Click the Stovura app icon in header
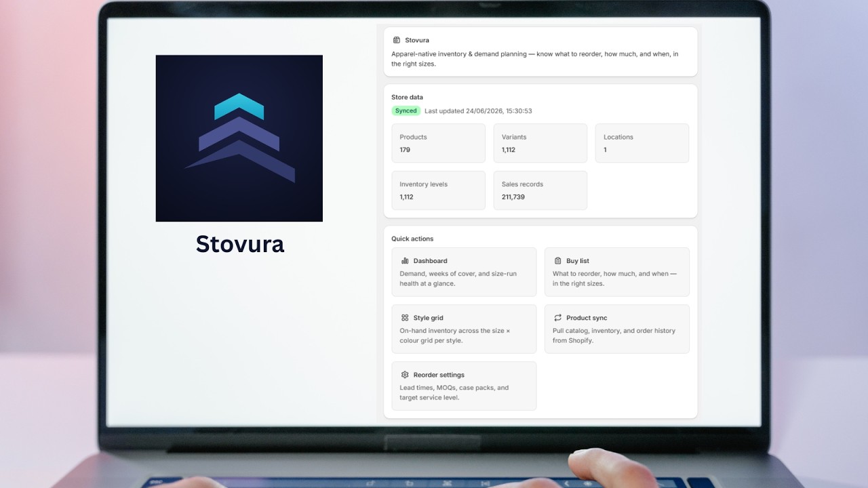 coord(396,40)
